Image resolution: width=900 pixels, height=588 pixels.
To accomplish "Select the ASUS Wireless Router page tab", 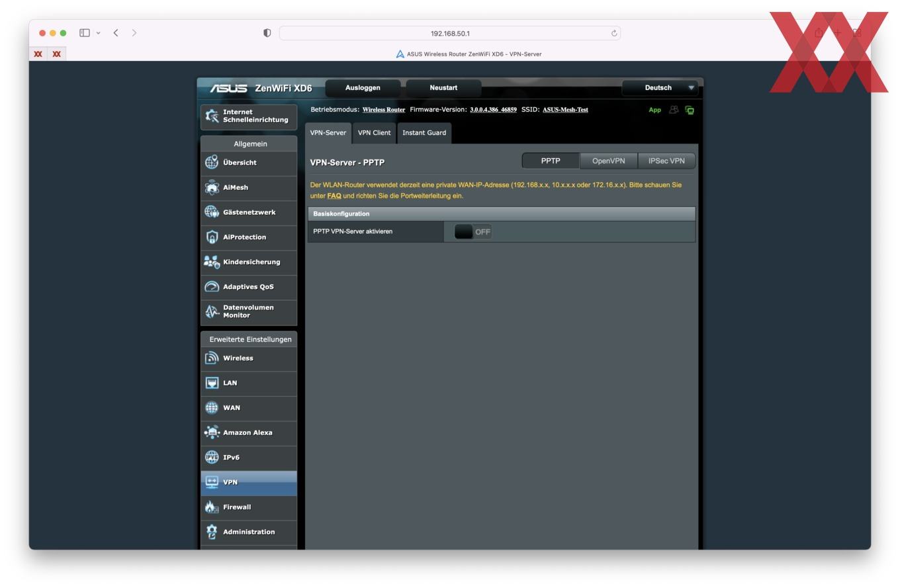I will point(469,54).
